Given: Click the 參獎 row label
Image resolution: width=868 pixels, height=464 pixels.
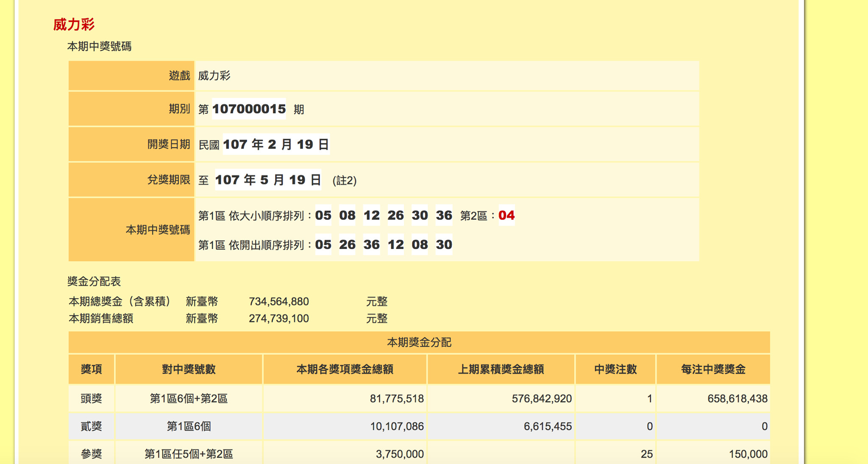Looking at the screenshot, I should 92,453.
